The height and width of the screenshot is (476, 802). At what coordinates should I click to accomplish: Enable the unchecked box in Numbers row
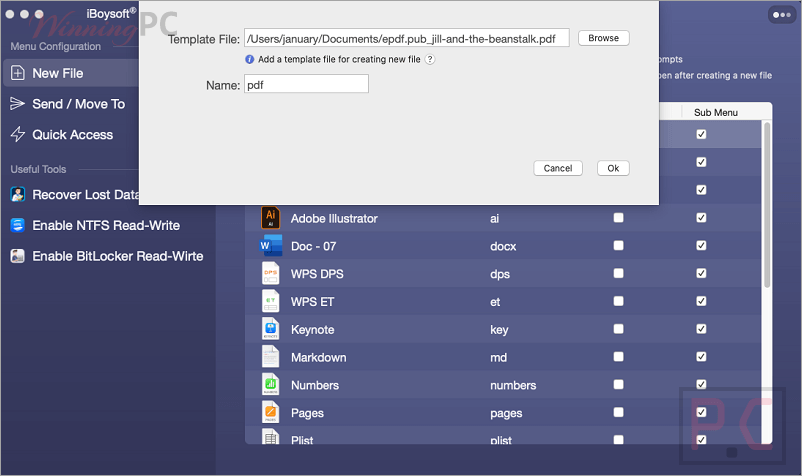(618, 384)
